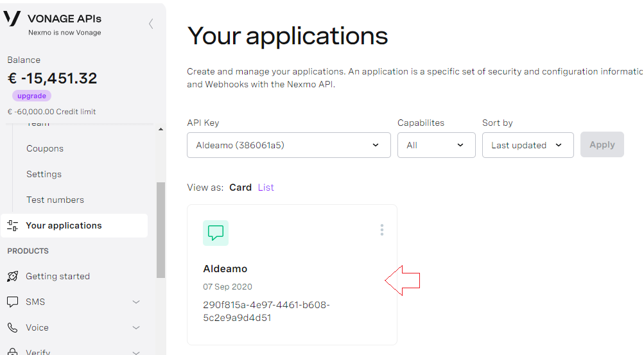Click the sidebar scroll-up arrow

(x=161, y=129)
